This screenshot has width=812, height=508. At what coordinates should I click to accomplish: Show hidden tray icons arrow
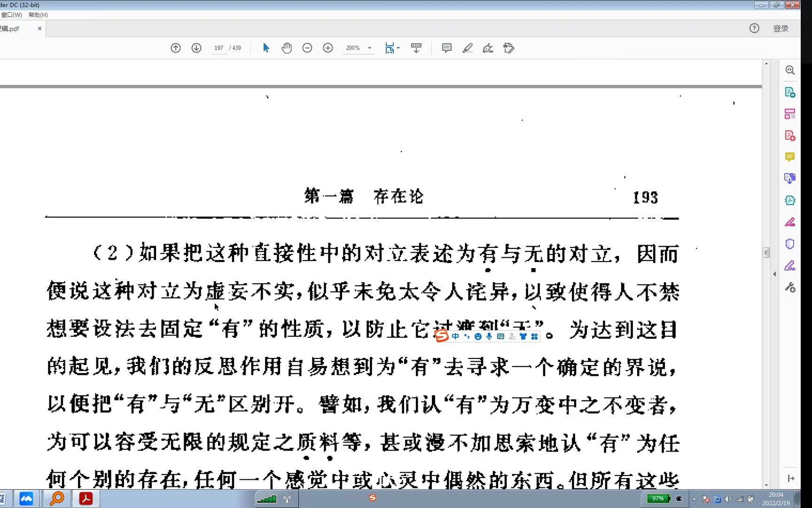[694, 499]
